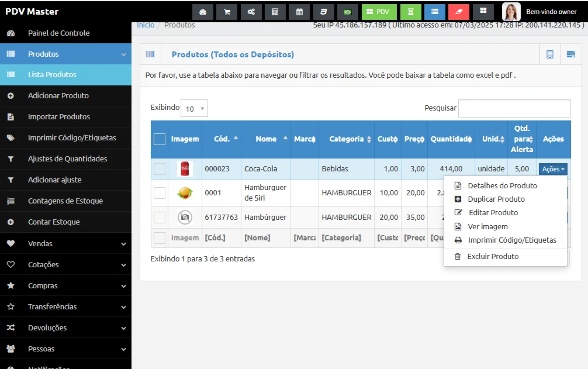Check the Coca-Cola row checkbox
The height and width of the screenshot is (369, 588).
[x=160, y=169]
